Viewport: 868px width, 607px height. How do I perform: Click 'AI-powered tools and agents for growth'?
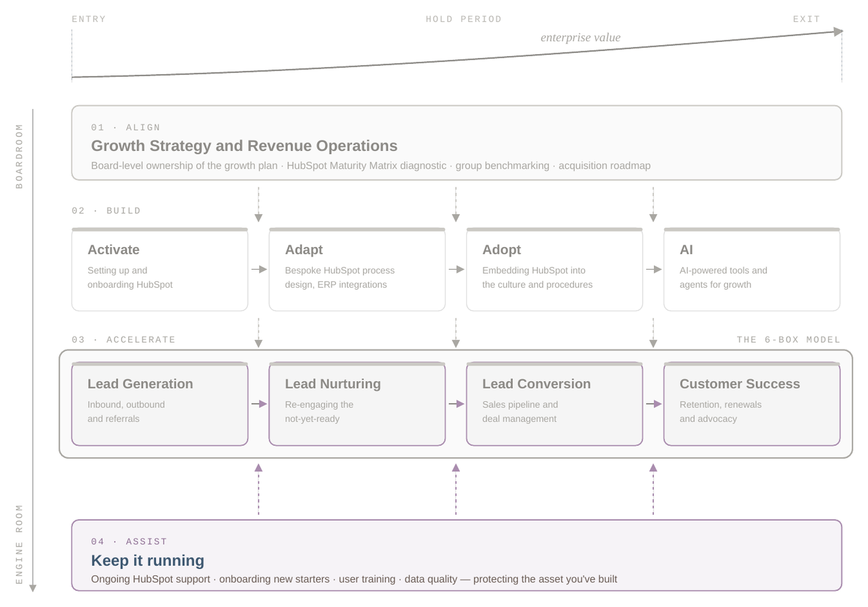(x=723, y=277)
